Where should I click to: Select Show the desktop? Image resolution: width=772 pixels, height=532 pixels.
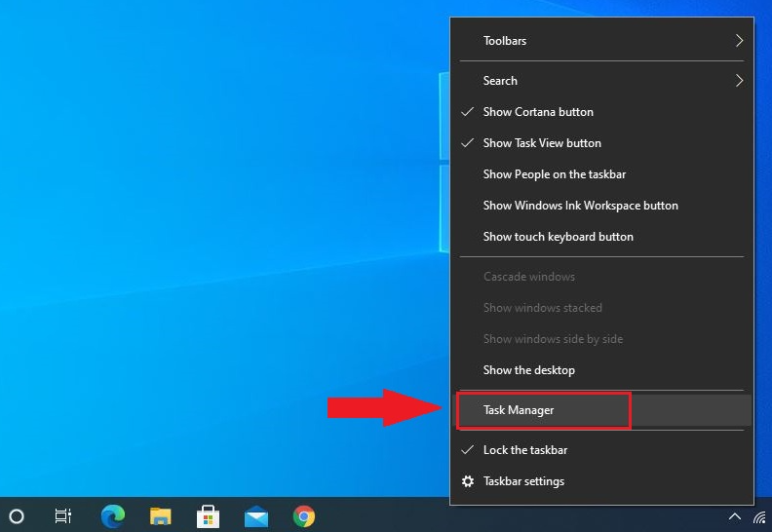(601, 370)
